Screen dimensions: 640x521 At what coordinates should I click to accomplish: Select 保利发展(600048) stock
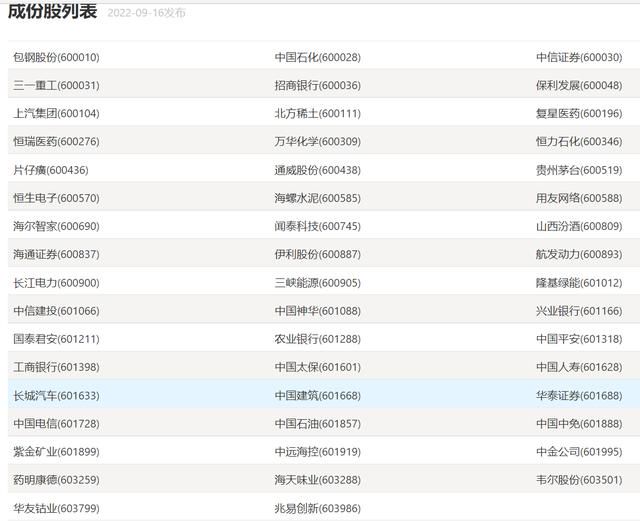pyautogui.click(x=579, y=85)
